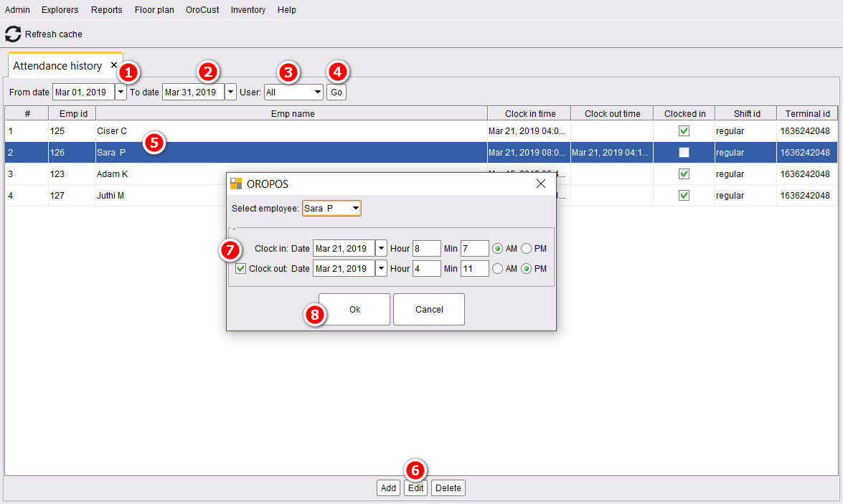Toggle Clocked in checkbox for Ciser C

[x=684, y=130]
